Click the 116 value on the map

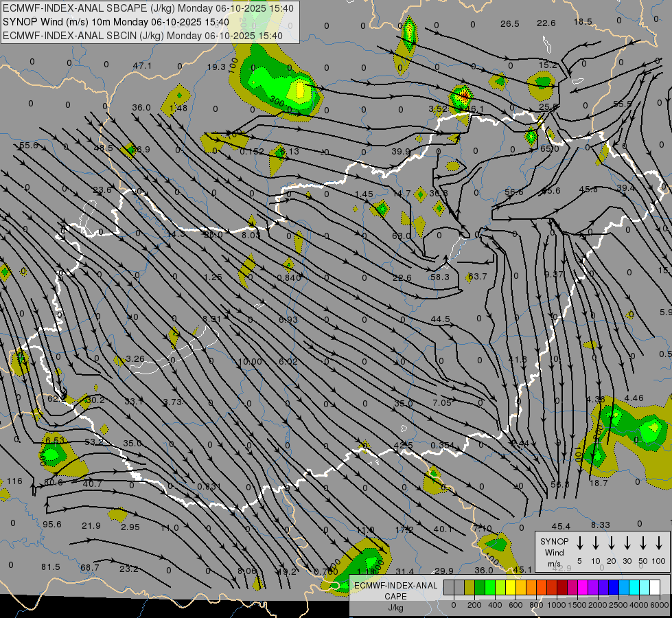[14, 481]
